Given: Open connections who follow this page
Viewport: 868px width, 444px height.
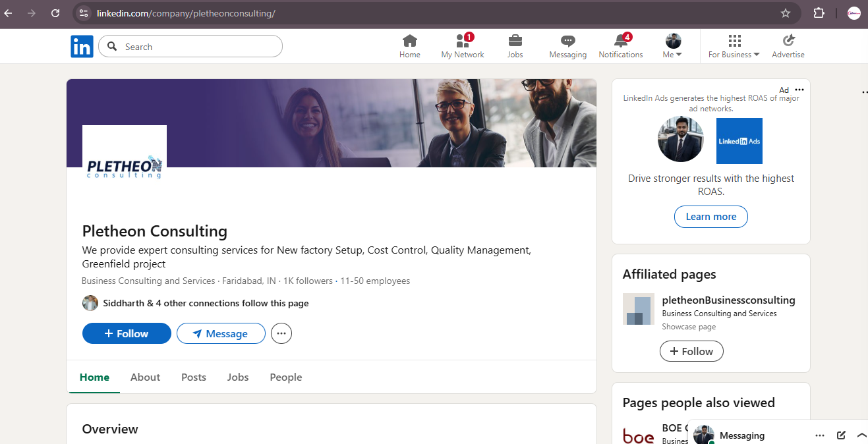Looking at the screenshot, I should [x=206, y=303].
